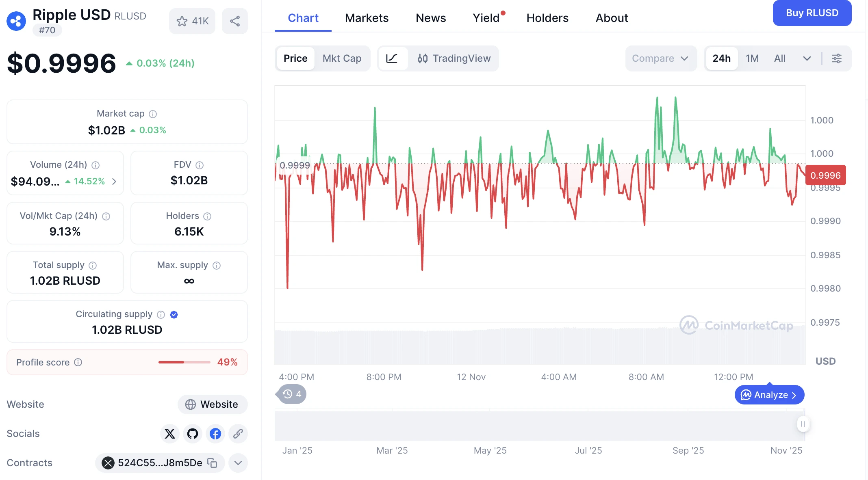Add RLUSD to watchlist star button
868x480 pixels.
192,21
